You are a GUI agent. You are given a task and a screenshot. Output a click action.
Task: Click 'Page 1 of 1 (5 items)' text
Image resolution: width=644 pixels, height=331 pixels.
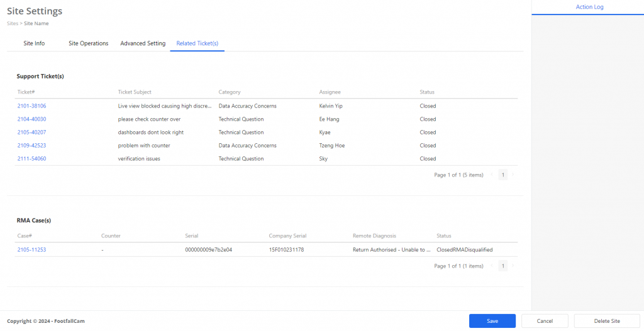[x=458, y=175]
